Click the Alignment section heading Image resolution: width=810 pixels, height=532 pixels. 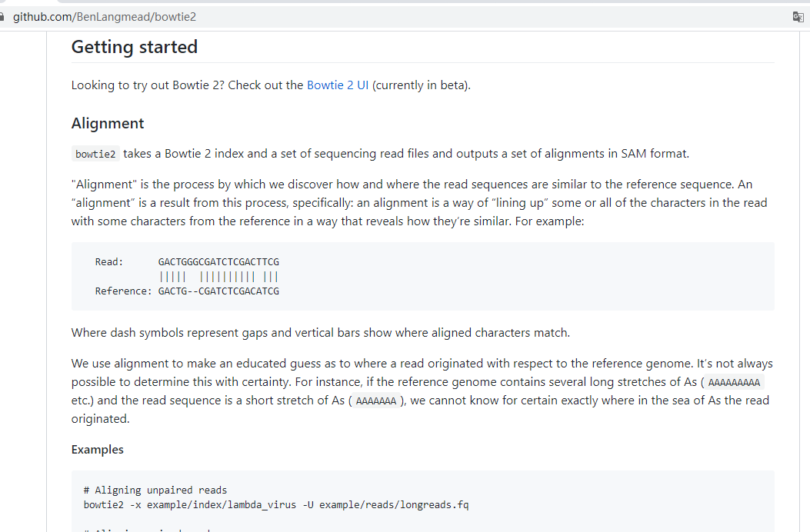coord(108,124)
